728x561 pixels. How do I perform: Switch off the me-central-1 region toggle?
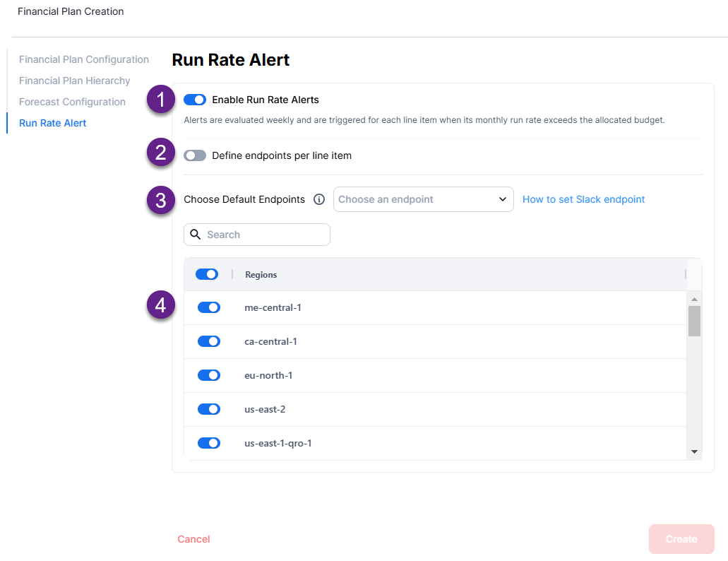[x=209, y=307]
